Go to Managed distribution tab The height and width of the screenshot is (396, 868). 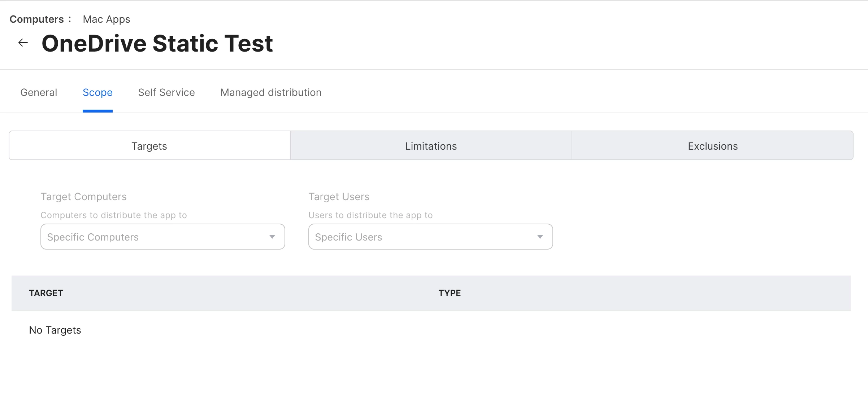[x=271, y=92]
